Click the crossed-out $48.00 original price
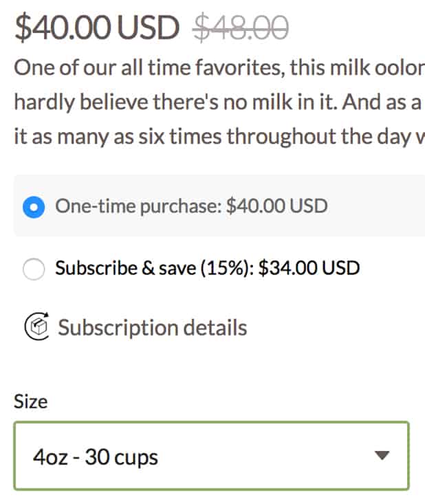 tap(241, 28)
